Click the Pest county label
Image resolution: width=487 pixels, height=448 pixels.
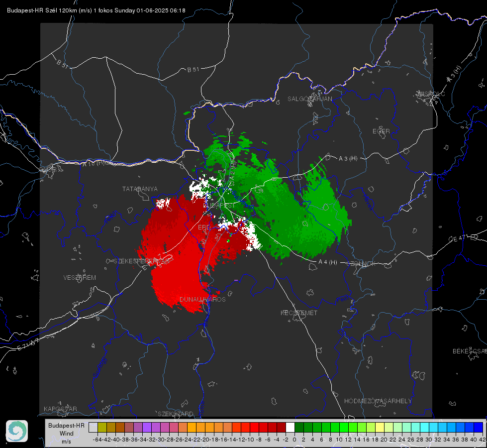point(342,299)
